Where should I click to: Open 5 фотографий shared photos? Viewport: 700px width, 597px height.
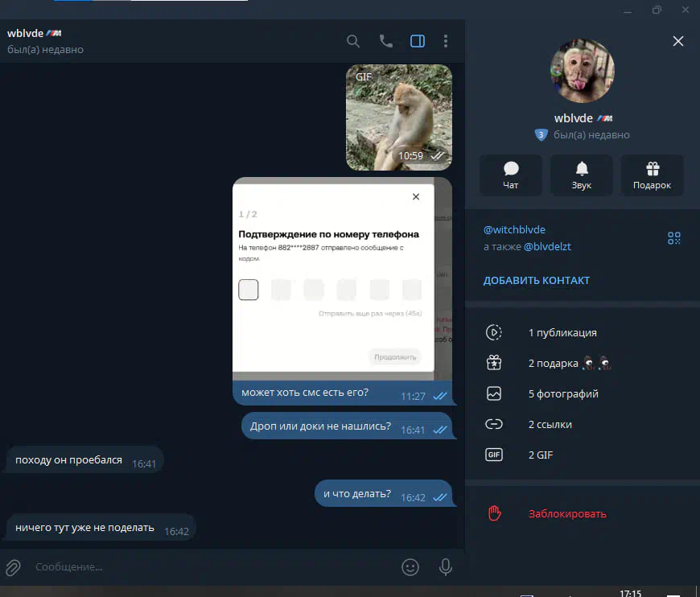(x=583, y=393)
